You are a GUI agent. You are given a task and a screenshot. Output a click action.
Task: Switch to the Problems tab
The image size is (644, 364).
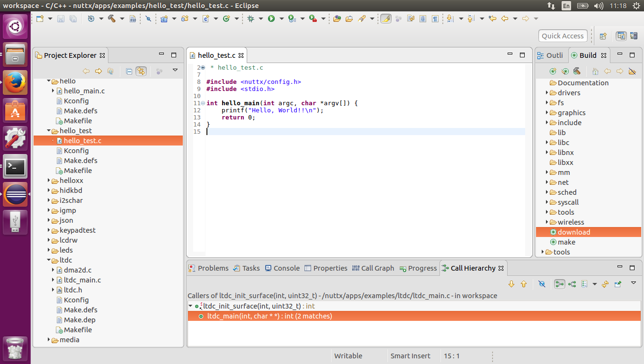click(x=208, y=268)
